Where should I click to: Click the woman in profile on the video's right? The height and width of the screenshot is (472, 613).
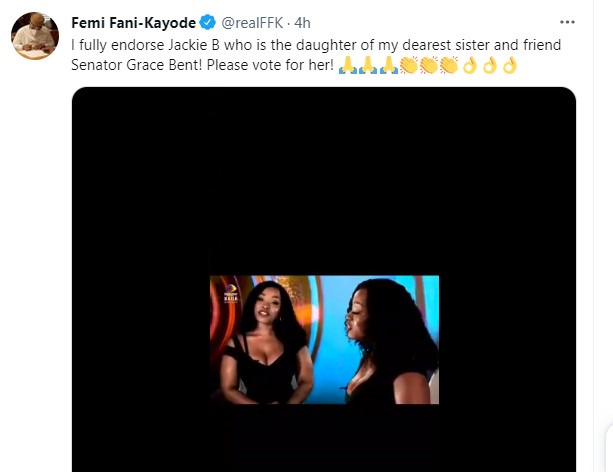click(x=391, y=340)
